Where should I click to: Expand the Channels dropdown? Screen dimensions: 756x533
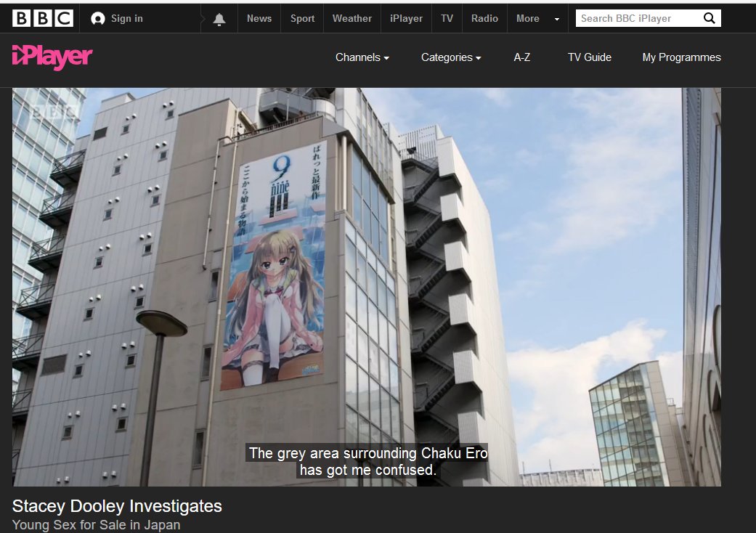click(362, 57)
